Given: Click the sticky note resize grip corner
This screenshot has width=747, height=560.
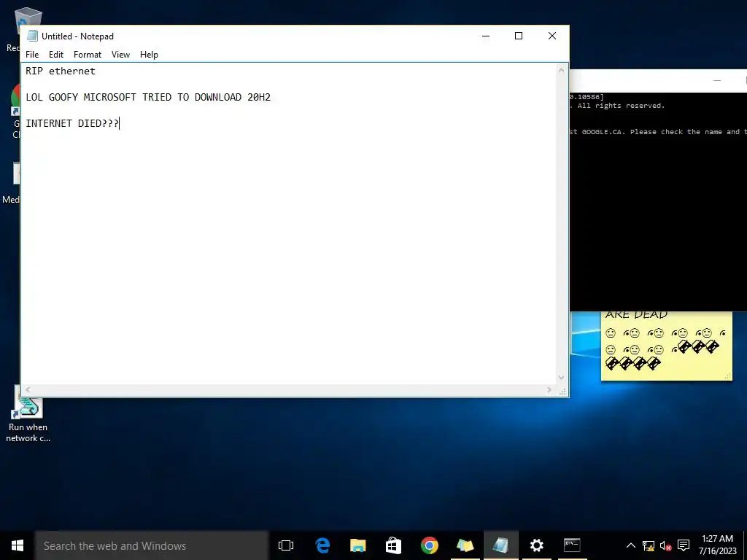Looking at the screenshot, I should click(x=728, y=376).
